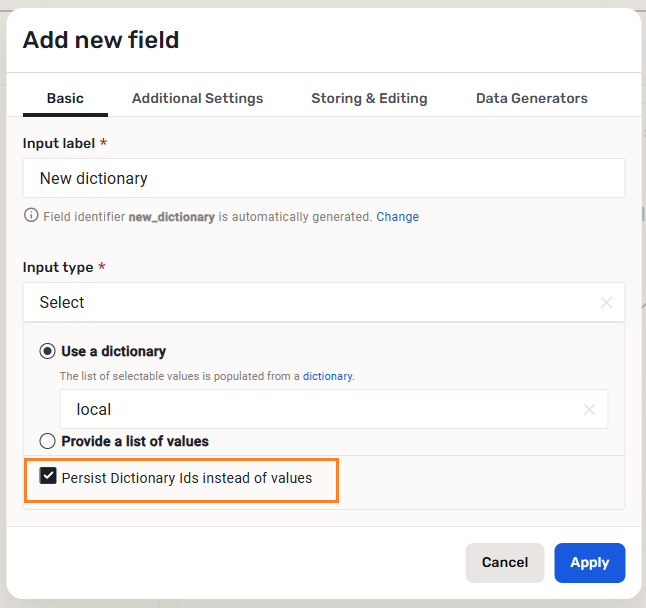
Task: Click the info icon beside Field identifier
Action: click(x=31, y=216)
